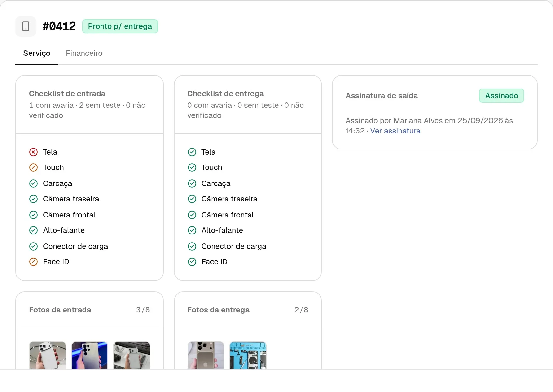Click the Fotos da entrada heading
553x392 pixels.
click(x=60, y=310)
